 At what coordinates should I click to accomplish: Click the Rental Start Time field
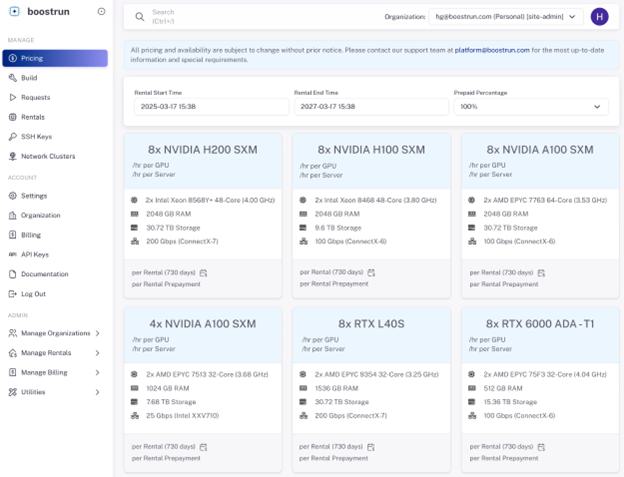209,107
